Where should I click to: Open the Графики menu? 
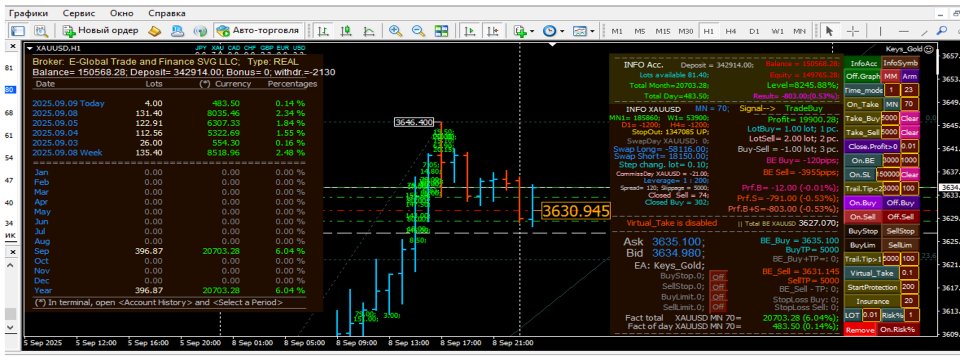[29, 13]
